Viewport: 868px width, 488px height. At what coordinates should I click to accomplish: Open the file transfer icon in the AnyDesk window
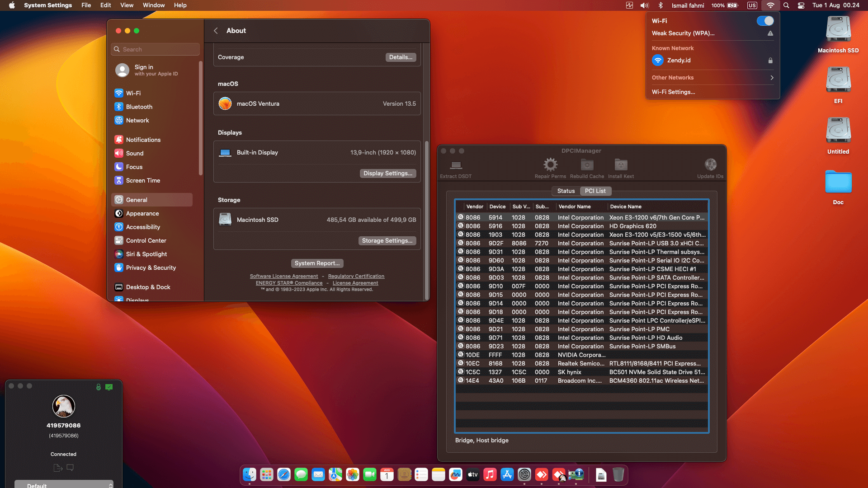pos(57,468)
